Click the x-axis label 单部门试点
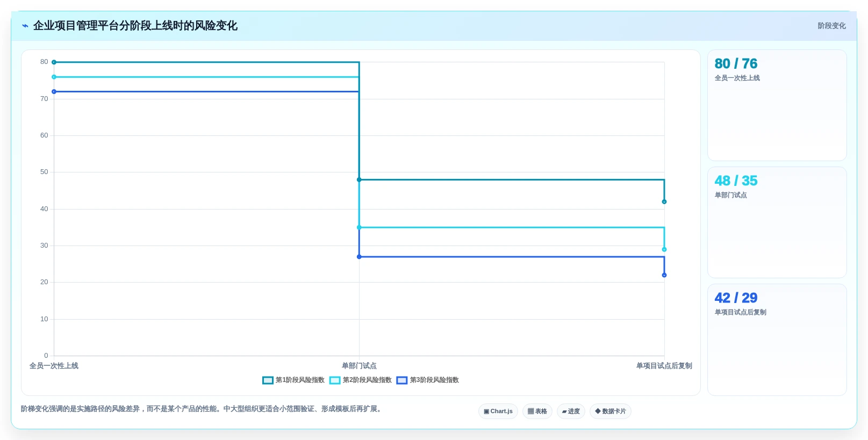868x440 pixels. click(359, 366)
